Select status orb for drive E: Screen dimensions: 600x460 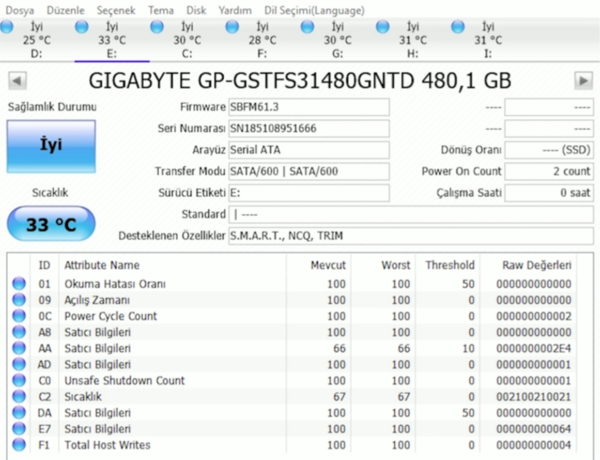pos(82,27)
